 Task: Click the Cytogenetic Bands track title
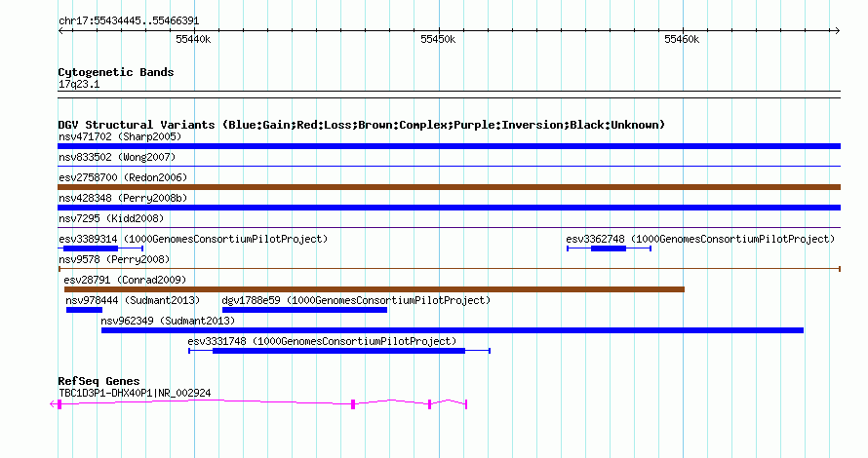coord(116,72)
